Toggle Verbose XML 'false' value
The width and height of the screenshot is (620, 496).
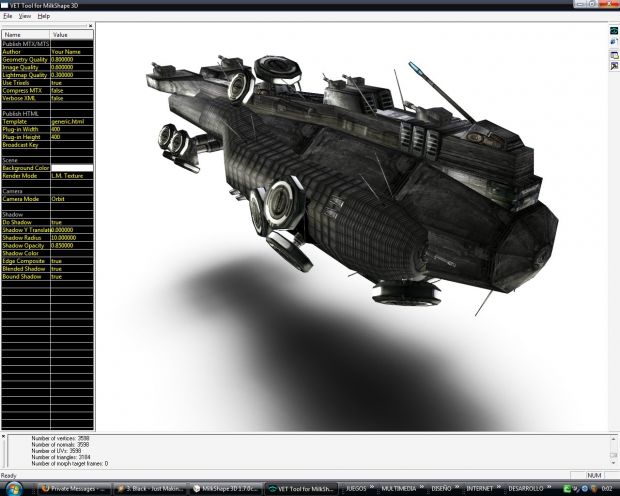coord(72,98)
